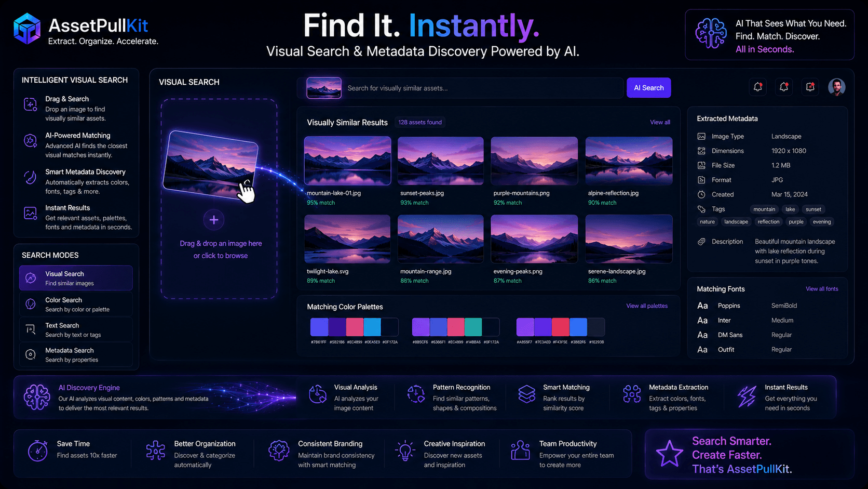Click the Created date clock icon

[701, 194]
